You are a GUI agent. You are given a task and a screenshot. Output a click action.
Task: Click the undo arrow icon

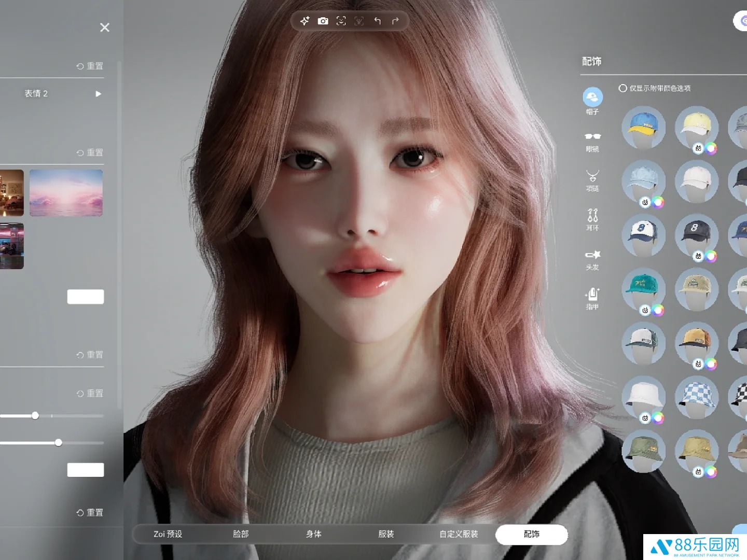[377, 21]
